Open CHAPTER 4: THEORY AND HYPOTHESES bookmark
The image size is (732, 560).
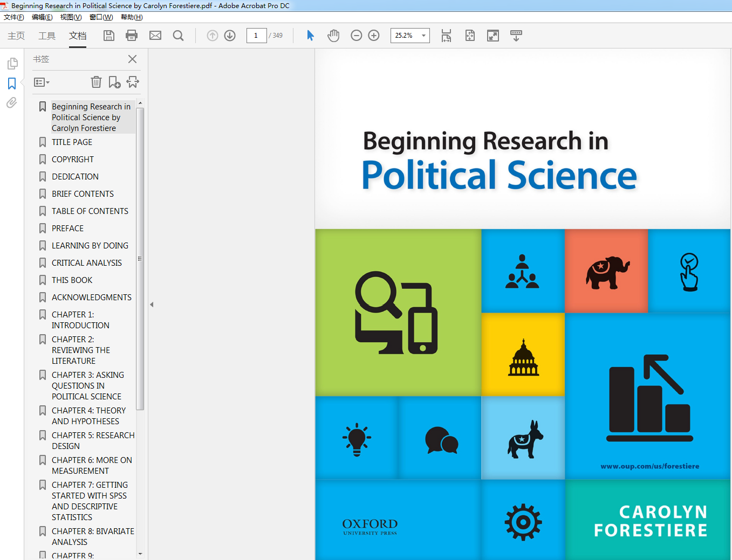tap(89, 416)
